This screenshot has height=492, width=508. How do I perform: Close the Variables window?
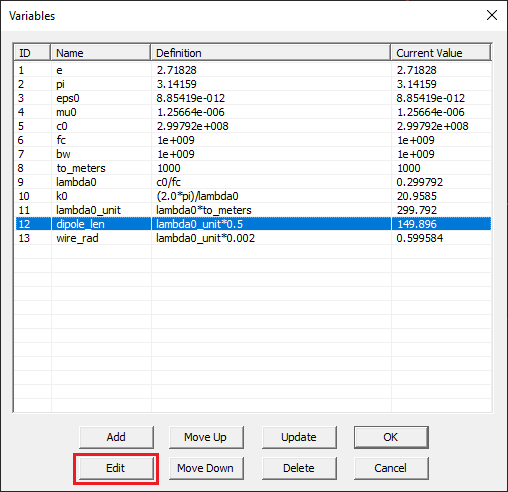[x=492, y=15]
